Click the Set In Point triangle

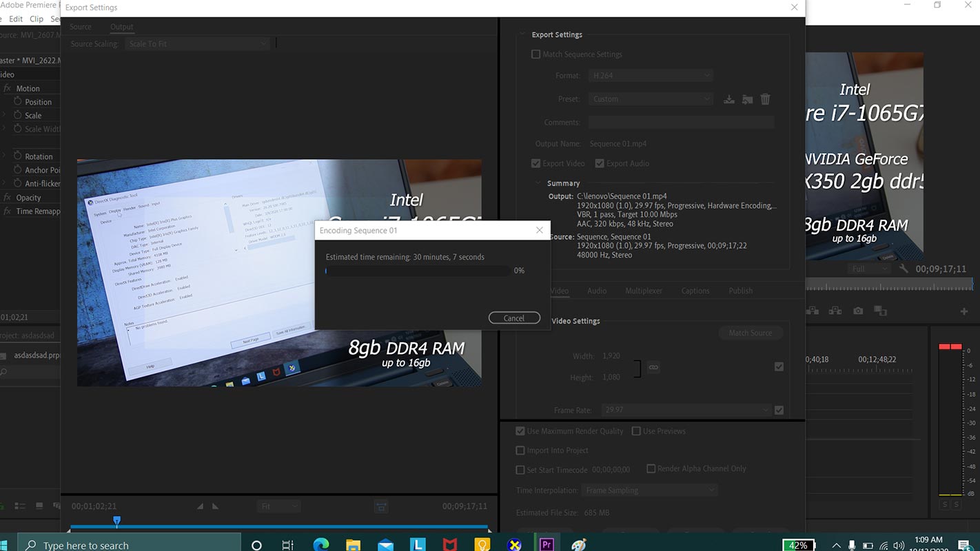click(201, 506)
